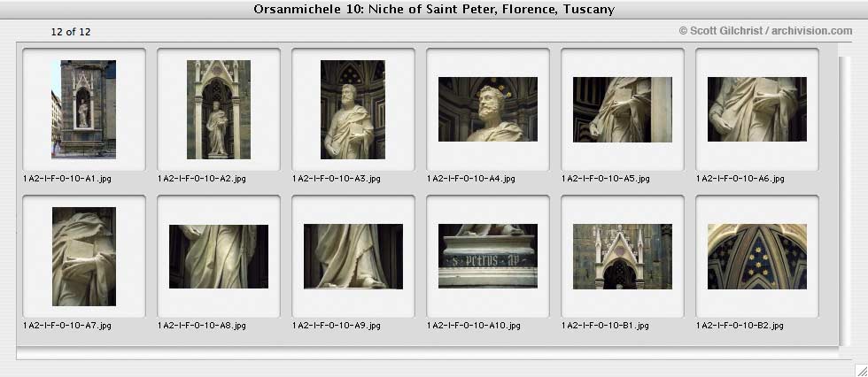Open thumbnail 1A2-I-F-0-10-A5.jpg
The width and height of the screenshot is (868, 377).
(622, 110)
